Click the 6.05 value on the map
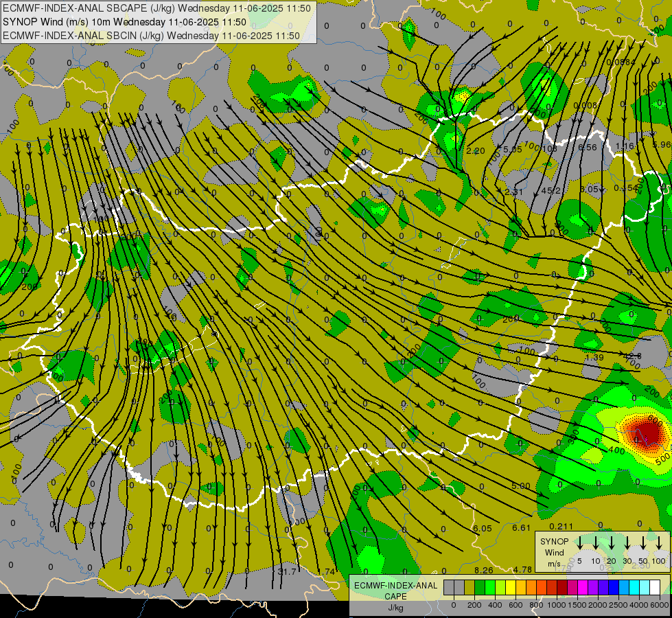This screenshot has width=672, height=618. (x=482, y=528)
